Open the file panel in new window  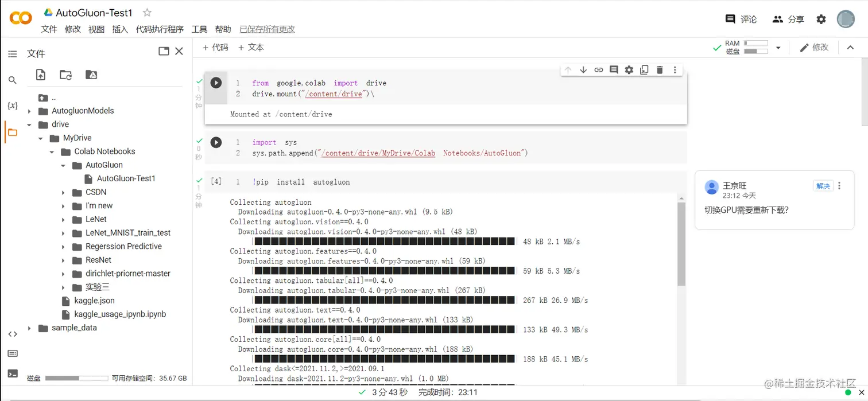pos(164,51)
